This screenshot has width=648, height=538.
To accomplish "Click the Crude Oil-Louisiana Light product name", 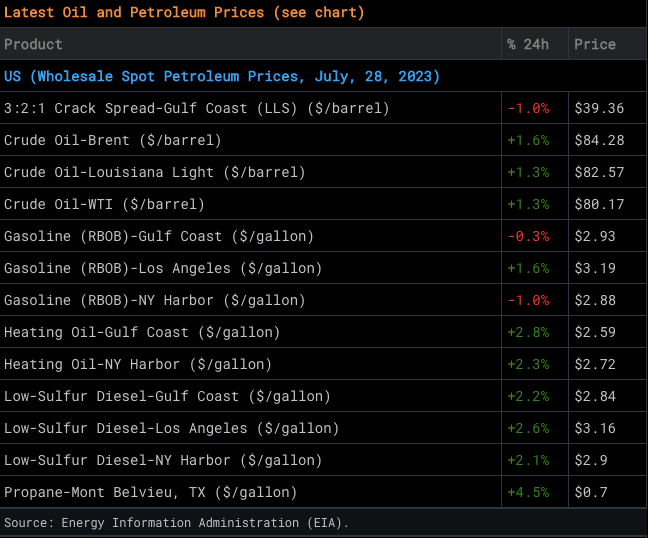I will click(x=155, y=172).
